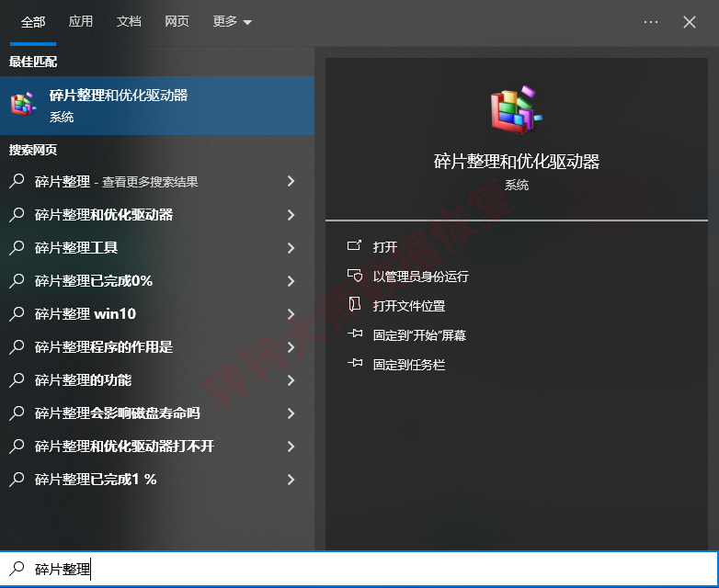Click the pin icon beside 固定到"开始"屏幕

355,334
